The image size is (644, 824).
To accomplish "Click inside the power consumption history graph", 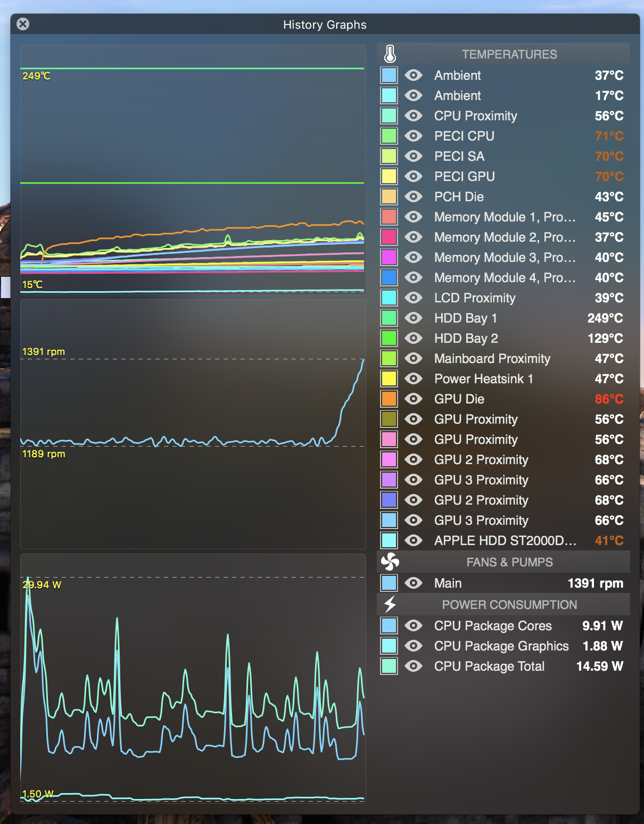I will (x=193, y=678).
